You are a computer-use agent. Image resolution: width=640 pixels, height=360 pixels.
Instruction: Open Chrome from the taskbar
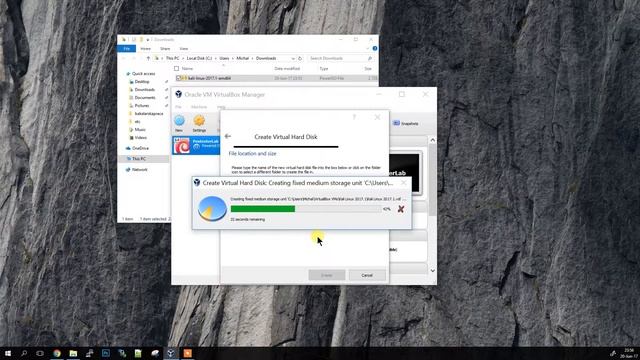point(57,353)
